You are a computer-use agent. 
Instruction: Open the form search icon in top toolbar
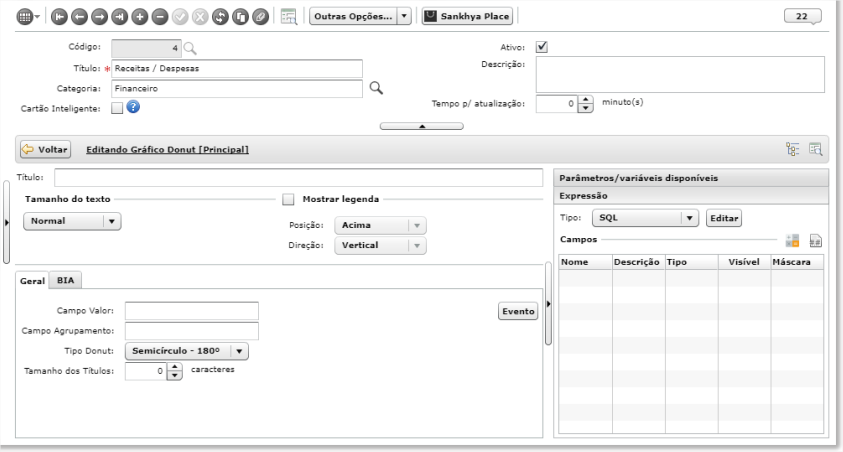tap(289, 17)
